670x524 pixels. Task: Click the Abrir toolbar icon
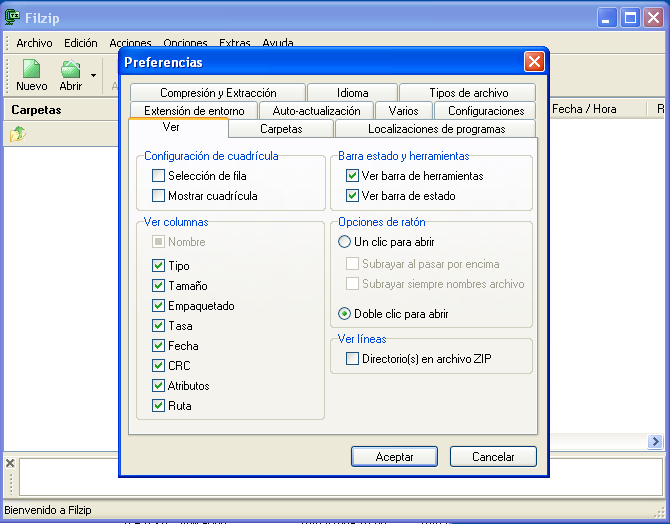click(x=71, y=75)
